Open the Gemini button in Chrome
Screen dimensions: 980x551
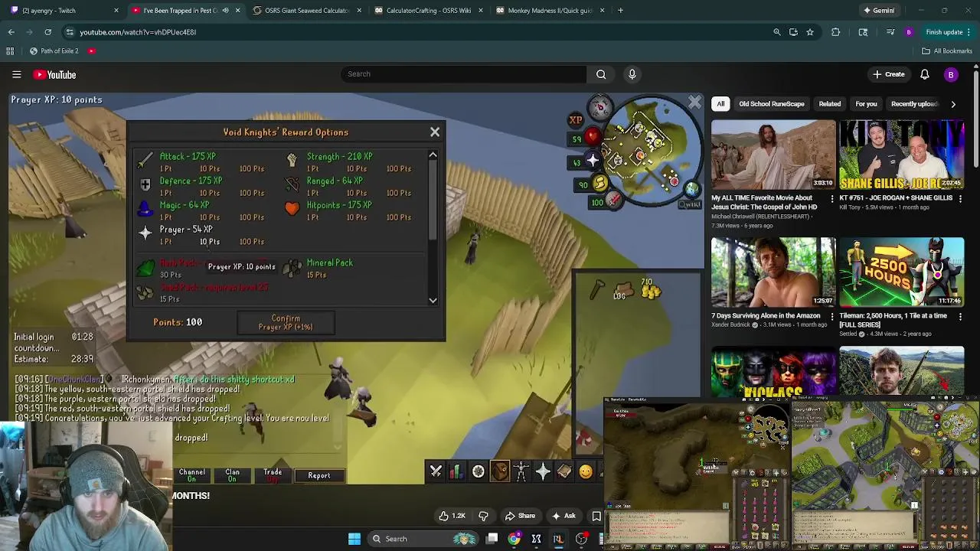point(878,11)
